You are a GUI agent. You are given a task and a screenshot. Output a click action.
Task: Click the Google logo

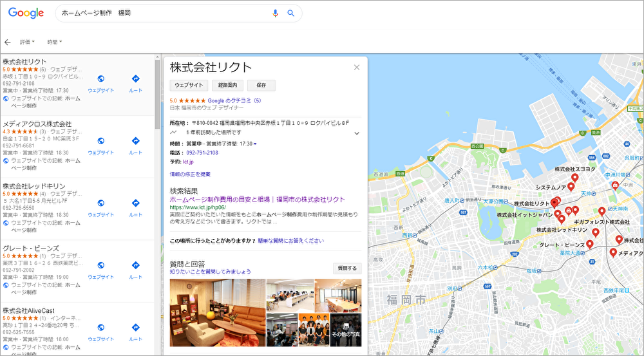pyautogui.click(x=26, y=13)
